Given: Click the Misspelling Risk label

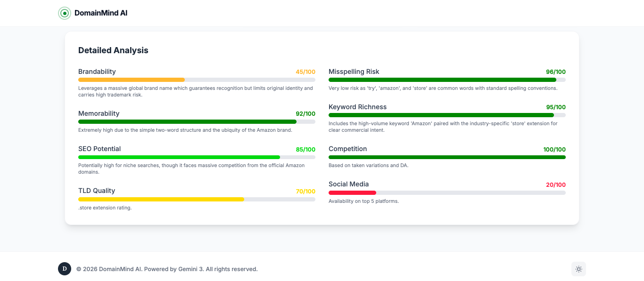Looking at the screenshot, I should pyautogui.click(x=354, y=72).
